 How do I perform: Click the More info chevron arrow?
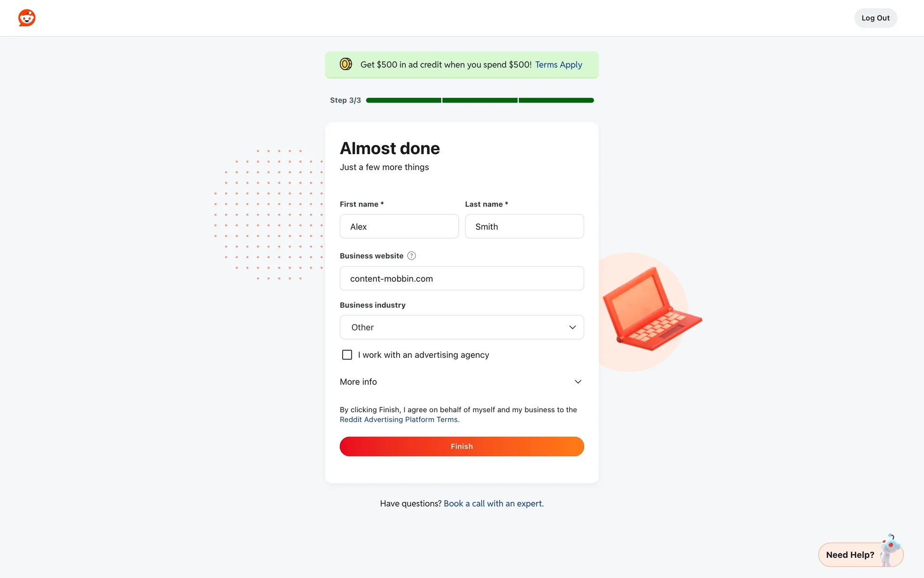click(578, 382)
